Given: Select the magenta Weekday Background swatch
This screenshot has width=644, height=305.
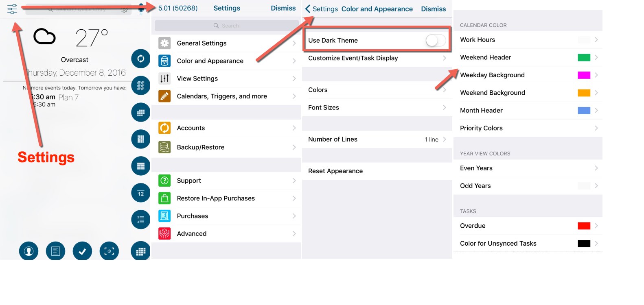Looking at the screenshot, I should [584, 75].
